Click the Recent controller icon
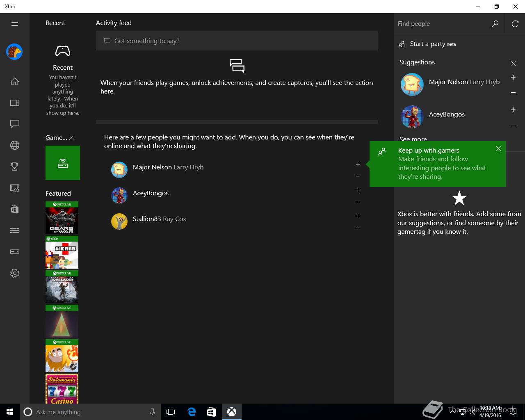 [63, 51]
